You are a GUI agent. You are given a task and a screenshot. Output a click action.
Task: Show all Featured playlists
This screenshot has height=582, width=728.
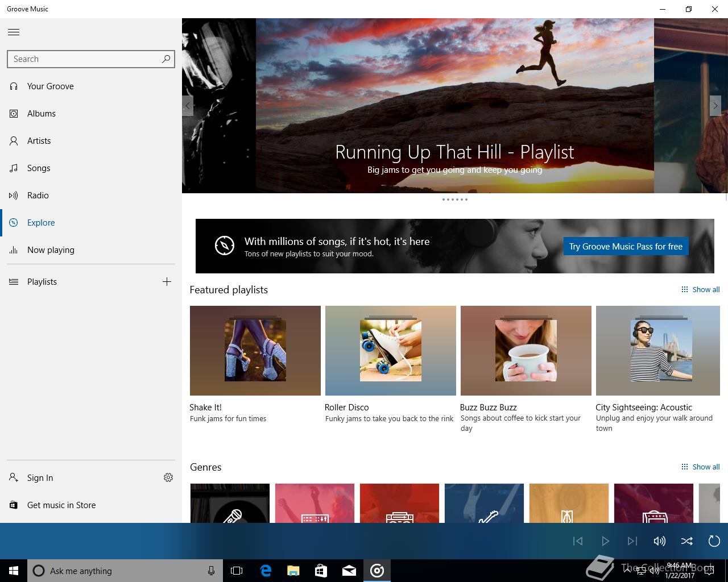701,290
